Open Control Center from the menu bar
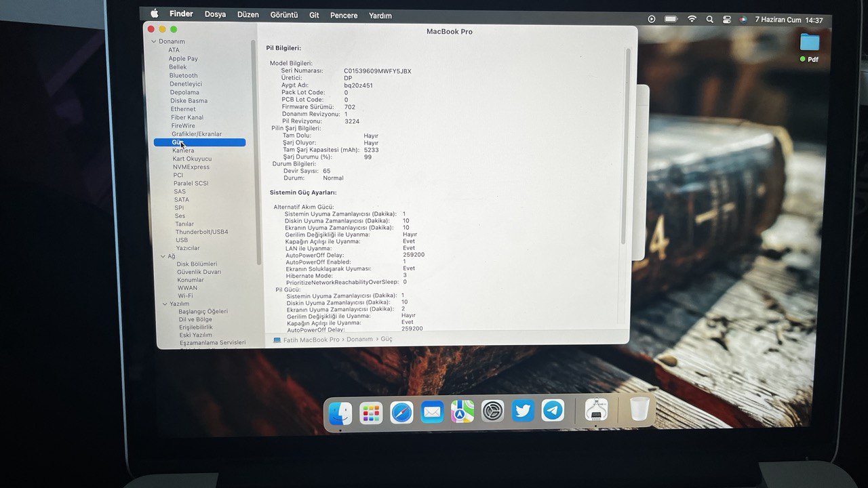 tap(727, 20)
